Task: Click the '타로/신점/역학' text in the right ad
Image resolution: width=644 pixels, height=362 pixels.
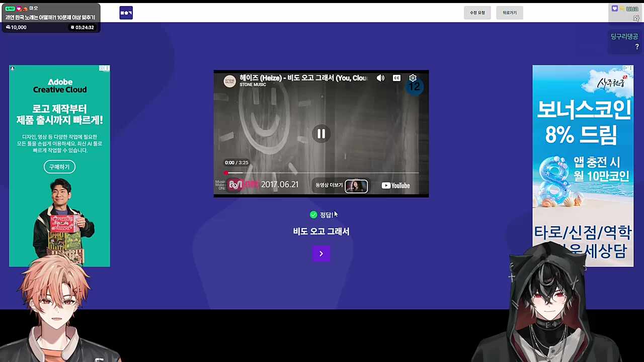Action: [583, 233]
